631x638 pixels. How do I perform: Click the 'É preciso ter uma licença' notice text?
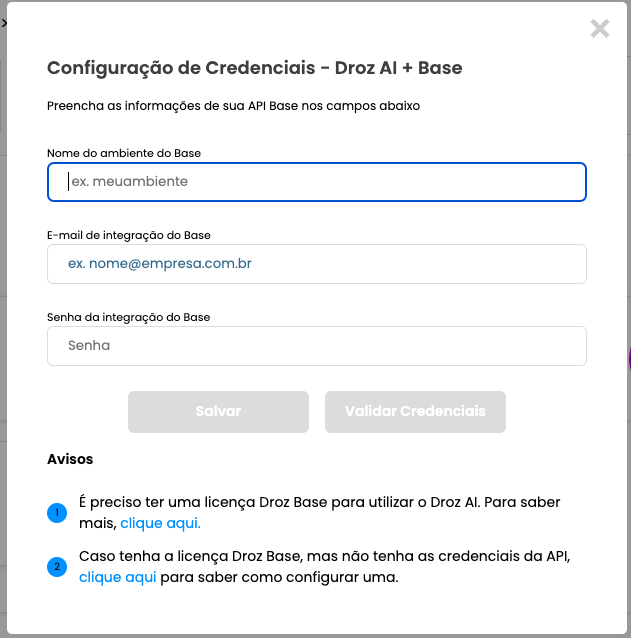point(319,512)
